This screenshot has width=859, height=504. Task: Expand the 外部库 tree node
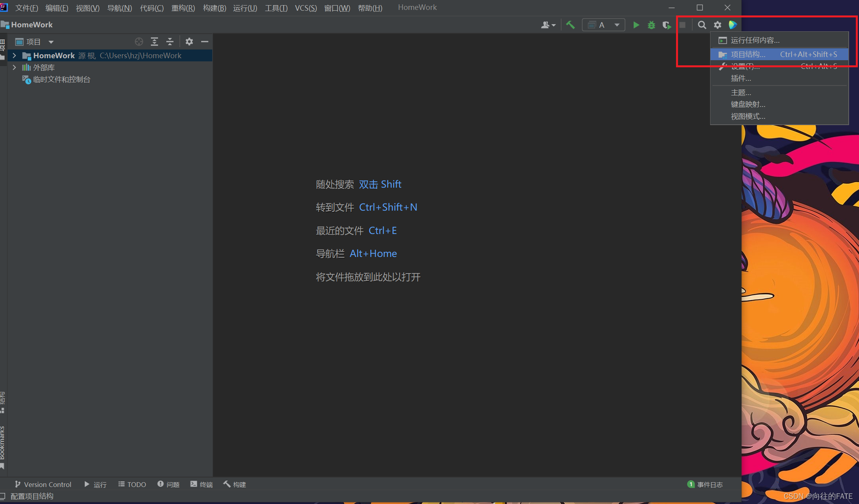point(14,67)
